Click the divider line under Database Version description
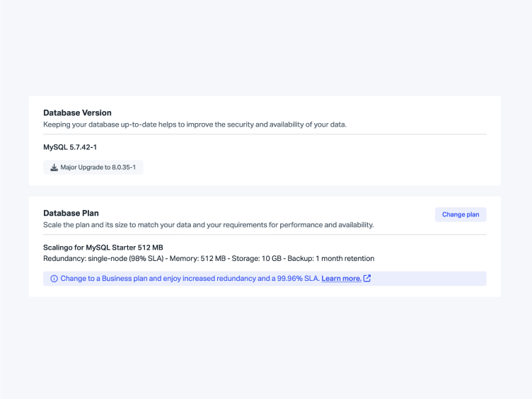Image resolution: width=532 pixels, height=399 pixels. coord(265,134)
